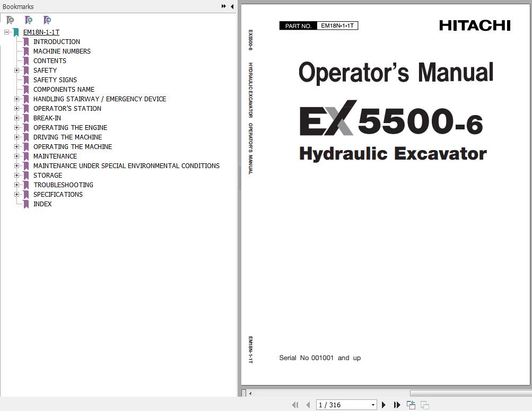532x411 pixels.
Task: Click the next view icon in the navigation bar
Action: point(425,405)
